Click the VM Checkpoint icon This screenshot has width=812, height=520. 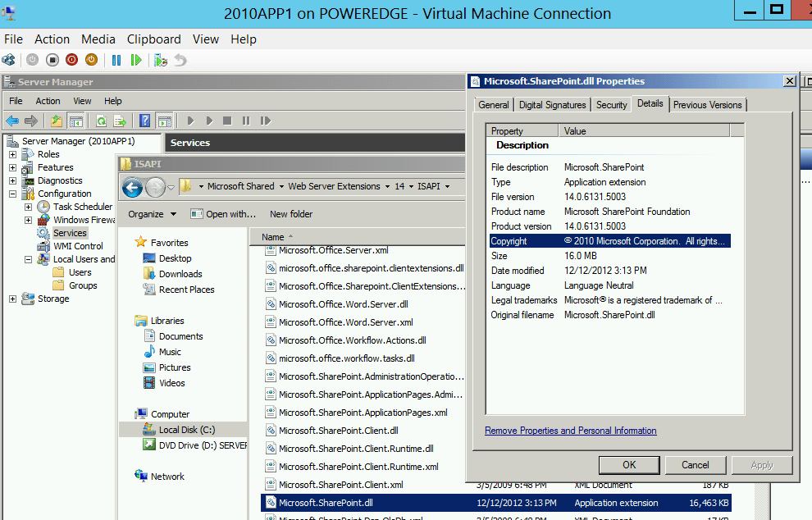click(161, 60)
